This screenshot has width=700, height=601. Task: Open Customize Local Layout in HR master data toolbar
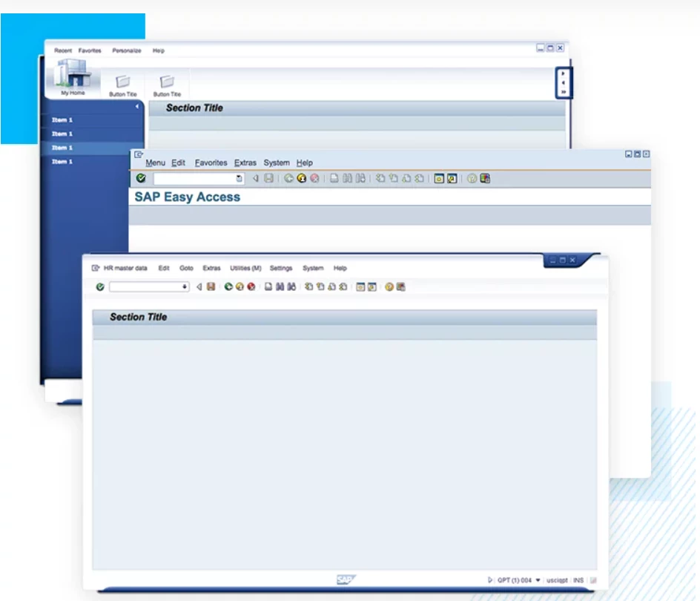pyautogui.click(x=401, y=287)
